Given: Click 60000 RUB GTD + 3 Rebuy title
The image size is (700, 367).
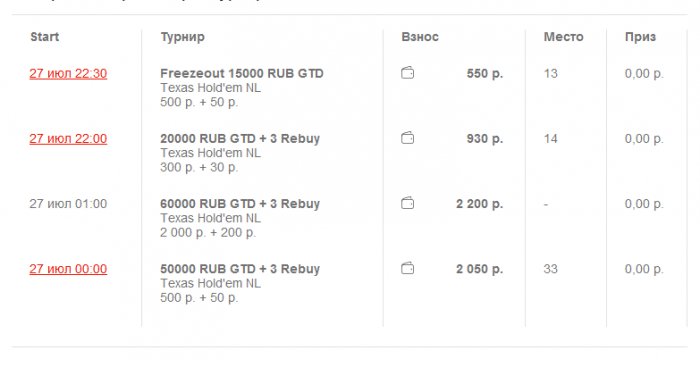Looking at the screenshot, I should (240, 204).
